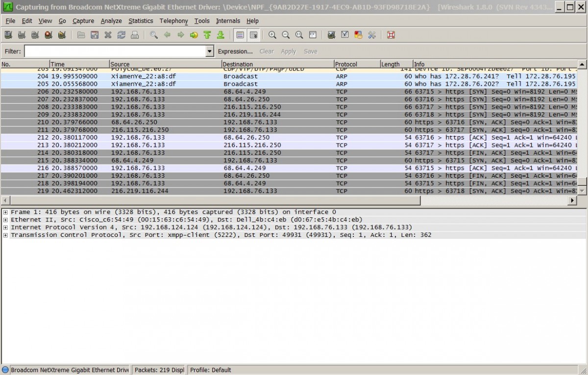Open the Internals menu
This screenshot has height=375, width=588.
pyautogui.click(x=228, y=21)
